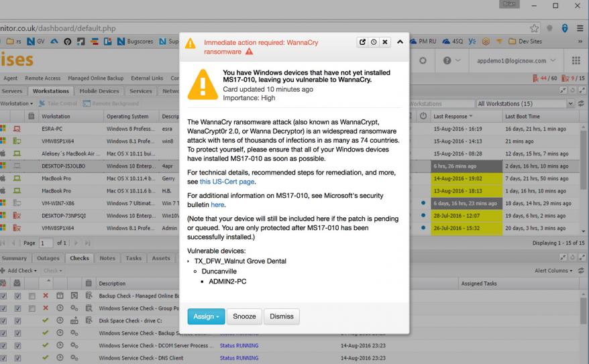Refresh the workstation list beside All Workstations

581,104
